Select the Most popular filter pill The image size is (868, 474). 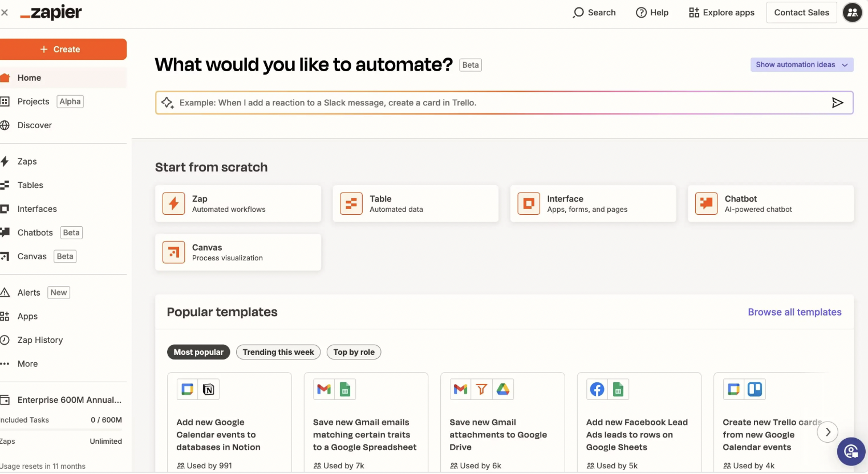[x=198, y=352]
